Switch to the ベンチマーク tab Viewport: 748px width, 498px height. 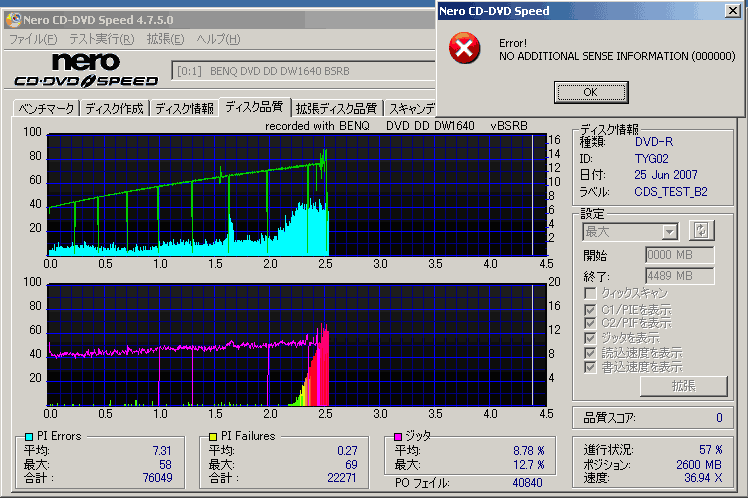[x=46, y=109]
